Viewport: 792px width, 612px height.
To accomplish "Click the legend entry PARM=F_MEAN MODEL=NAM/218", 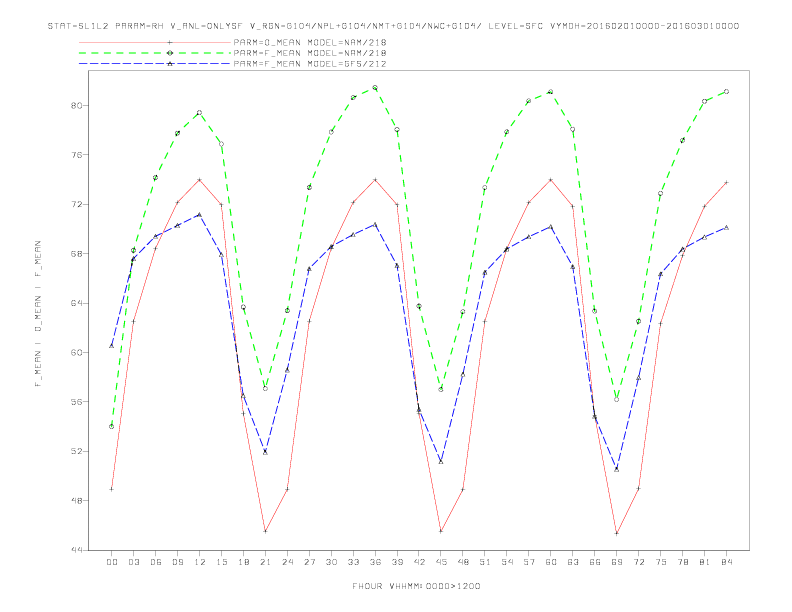I will (310, 53).
